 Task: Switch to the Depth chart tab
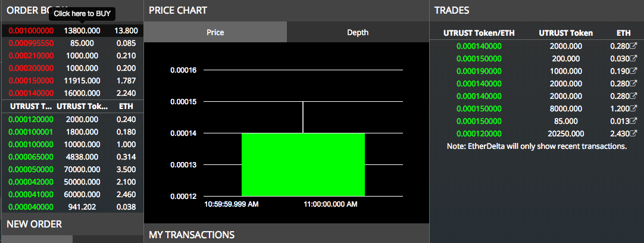pos(358,32)
